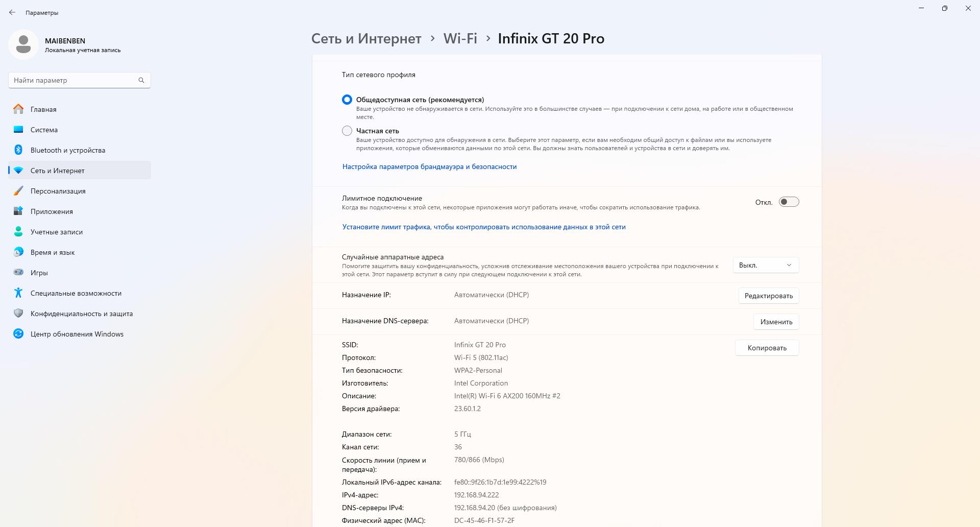980x527 pixels.
Task: Open Wi-Fi in the breadcrumb
Action: pyautogui.click(x=460, y=38)
